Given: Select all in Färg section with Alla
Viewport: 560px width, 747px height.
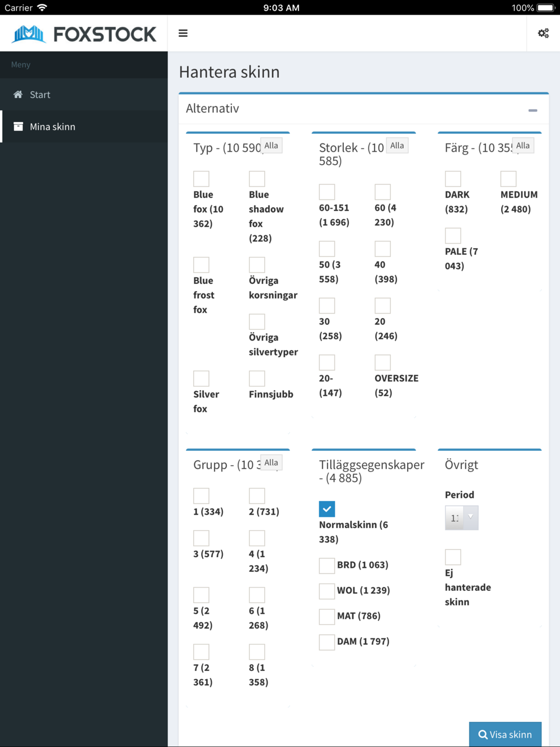Looking at the screenshot, I should click(x=523, y=146).
